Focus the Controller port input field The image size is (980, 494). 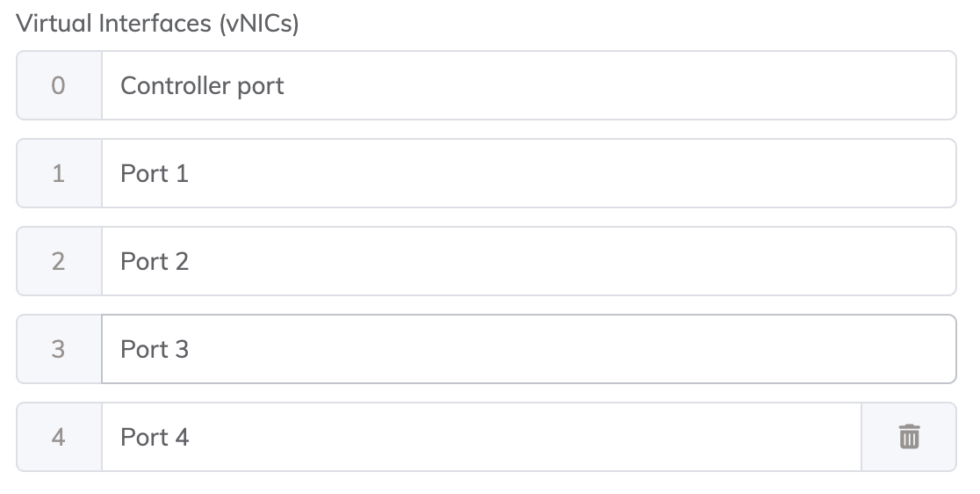(x=527, y=85)
